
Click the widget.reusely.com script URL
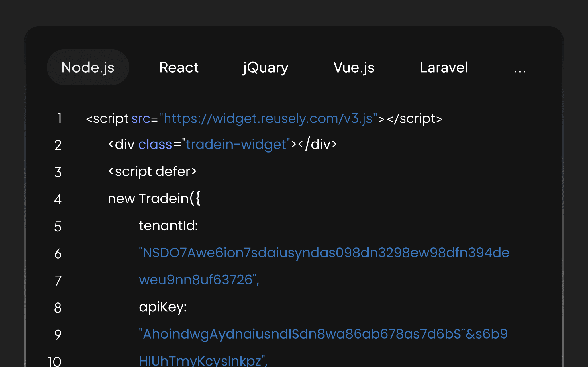(268, 118)
